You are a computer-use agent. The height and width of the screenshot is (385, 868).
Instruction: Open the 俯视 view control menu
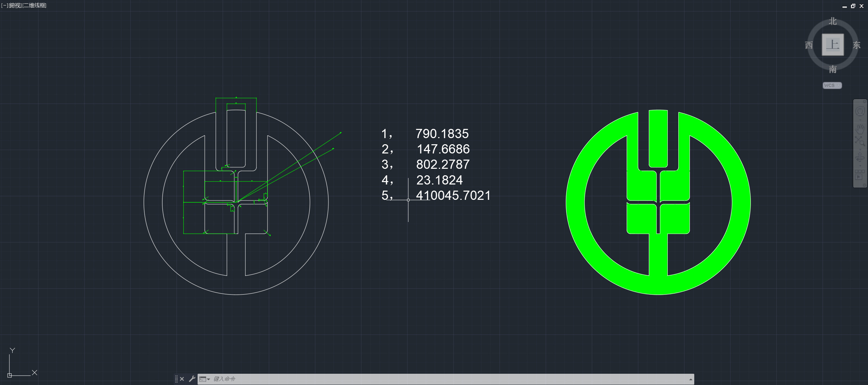tap(15, 5)
